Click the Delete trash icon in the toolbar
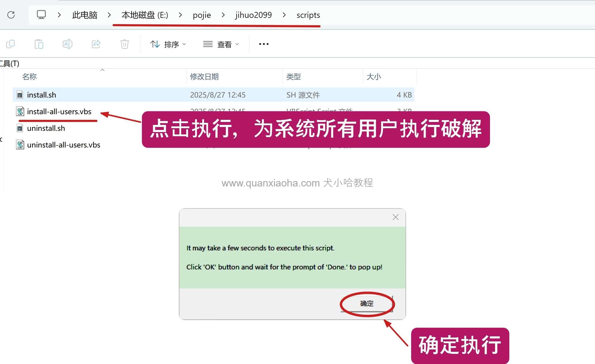The height and width of the screenshot is (364, 595). pyautogui.click(x=124, y=44)
